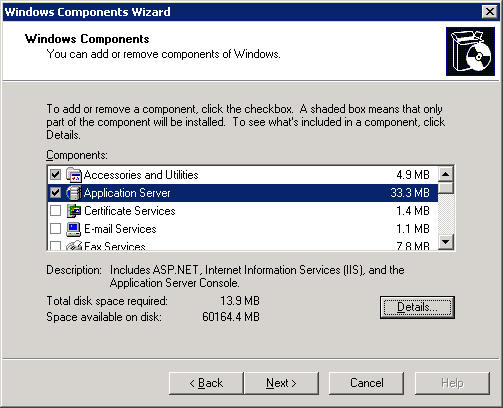Click the components list scroll down arrow

pos(446,242)
